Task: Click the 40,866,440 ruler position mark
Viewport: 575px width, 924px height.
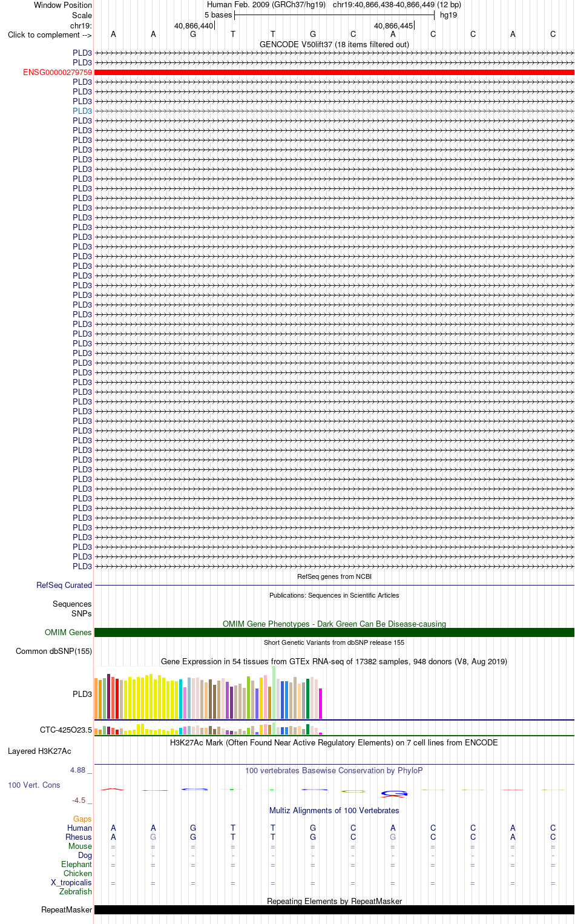Action: tap(194, 25)
